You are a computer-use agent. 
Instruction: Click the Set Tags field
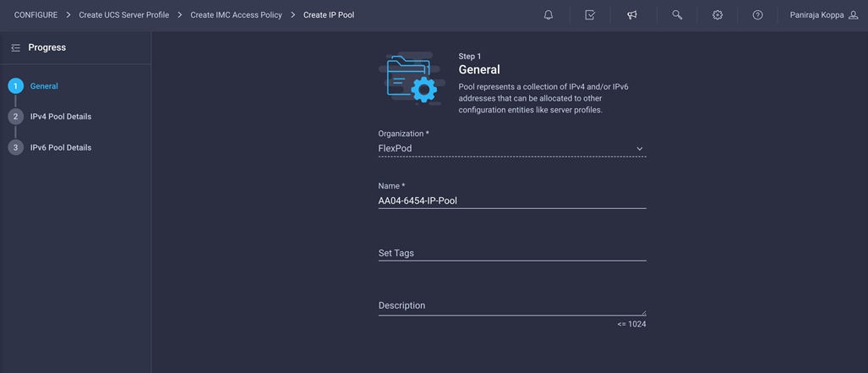click(512, 253)
